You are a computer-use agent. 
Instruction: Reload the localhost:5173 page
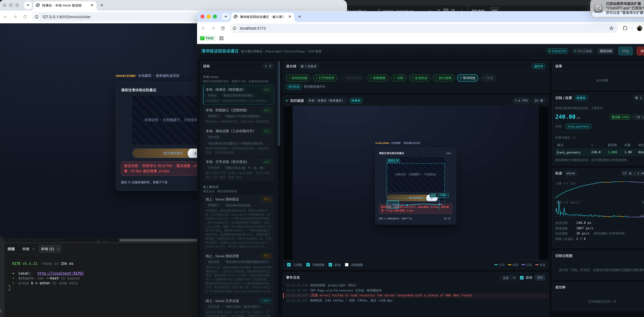coord(223,28)
